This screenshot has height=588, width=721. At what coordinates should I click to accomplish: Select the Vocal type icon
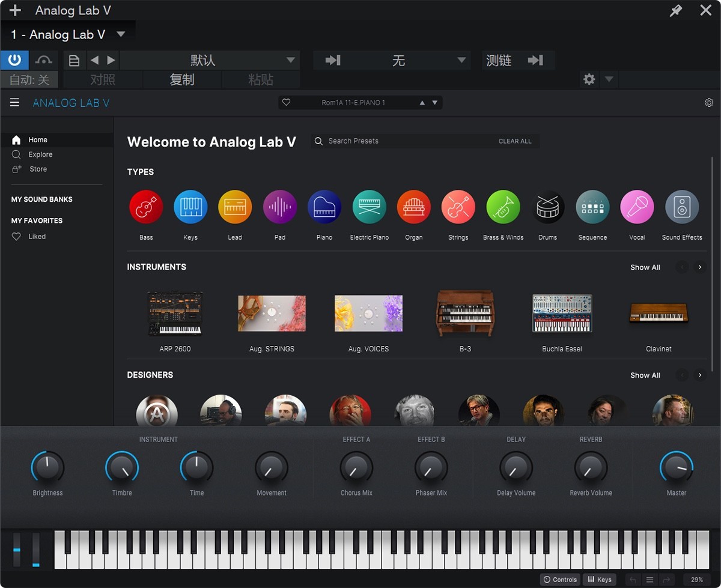point(637,205)
